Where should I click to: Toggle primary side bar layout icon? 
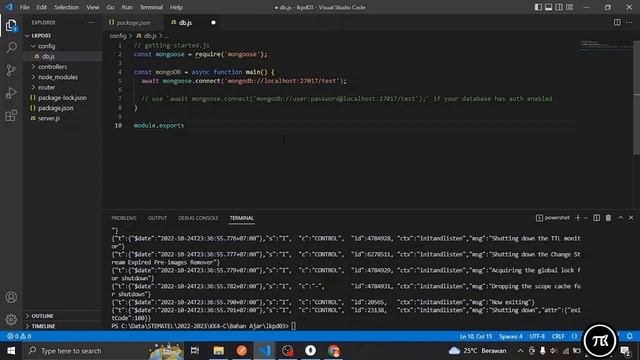tap(538, 7)
